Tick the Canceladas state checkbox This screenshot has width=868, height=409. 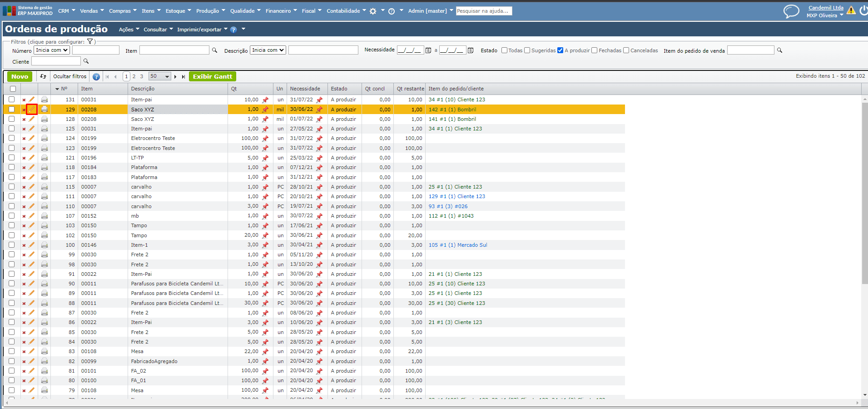click(x=626, y=50)
